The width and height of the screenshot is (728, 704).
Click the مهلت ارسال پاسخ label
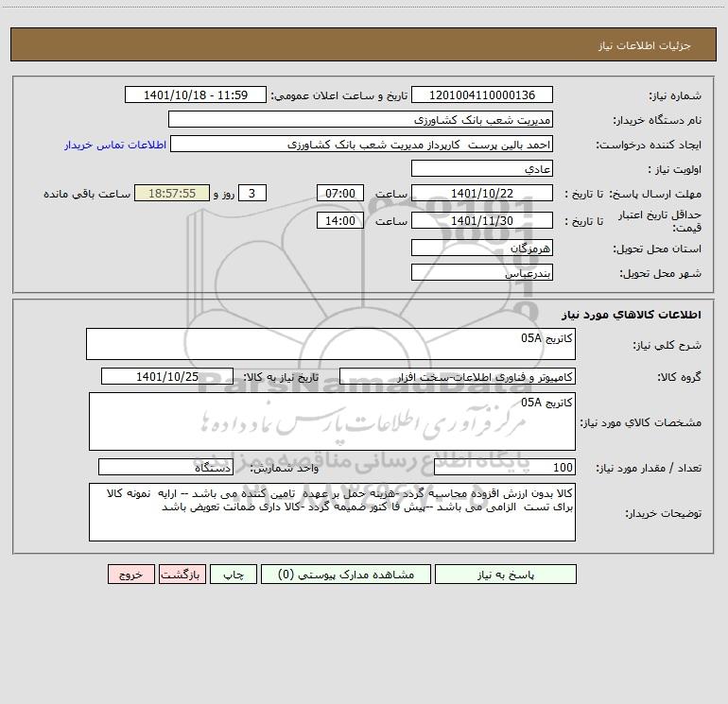(655, 194)
